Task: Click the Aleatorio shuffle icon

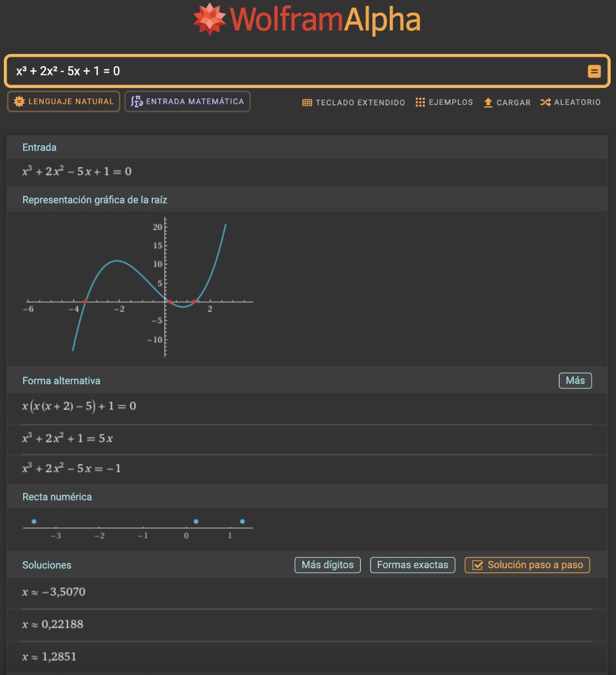Action: tap(545, 102)
